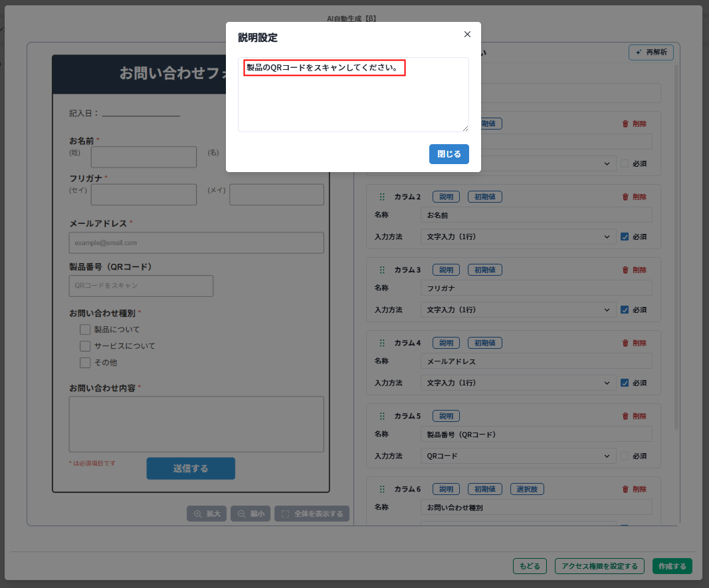Image resolution: width=709 pixels, height=588 pixels.
Task: Toggle 必須 checkbox for カラム 4
Action: tap(624, 383)
